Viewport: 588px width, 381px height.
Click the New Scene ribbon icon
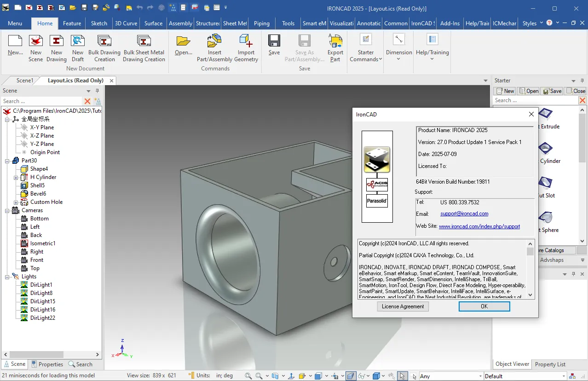point(36,41)
